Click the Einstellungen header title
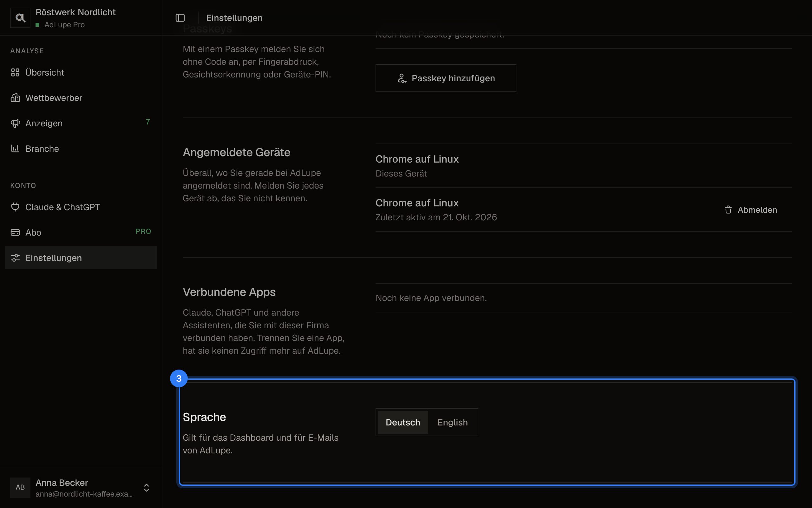The height and width of the screenshot is (508, 812). point(234,18)
